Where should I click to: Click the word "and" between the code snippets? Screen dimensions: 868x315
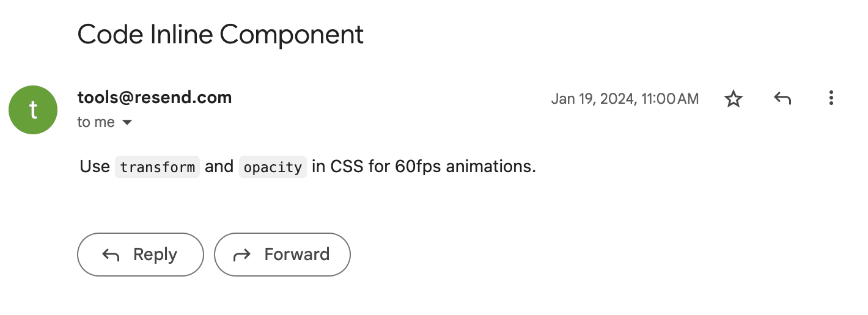pos(219,167)
